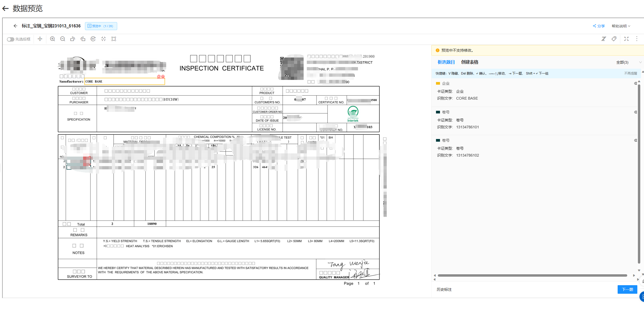Click the INSPECTION CERTIFICATE heading

tap(222, 68)
